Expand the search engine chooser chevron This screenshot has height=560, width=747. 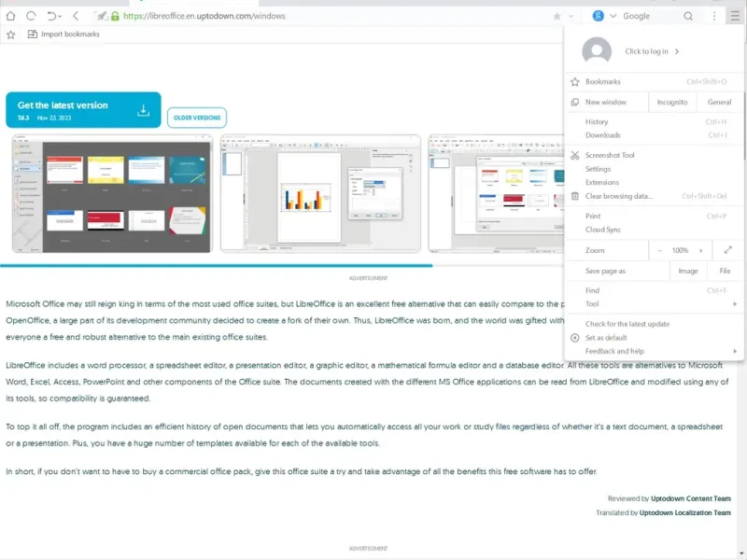[x=613, y=16]
